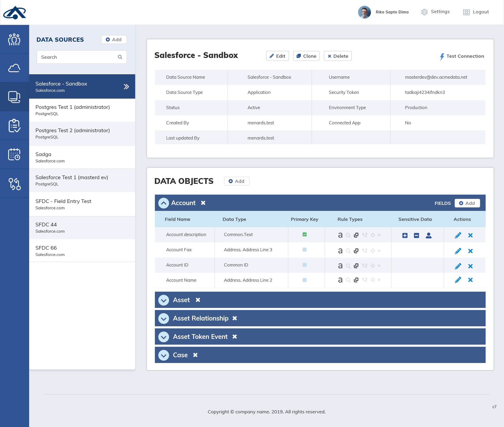Select SFDC - Field Entry Test source
This screenshot has width=504, height=427.
click(x=82, y=204)
